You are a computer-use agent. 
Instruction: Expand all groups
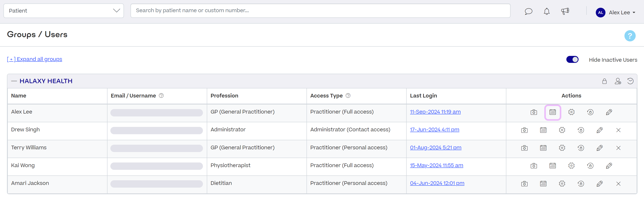[34, 59]
